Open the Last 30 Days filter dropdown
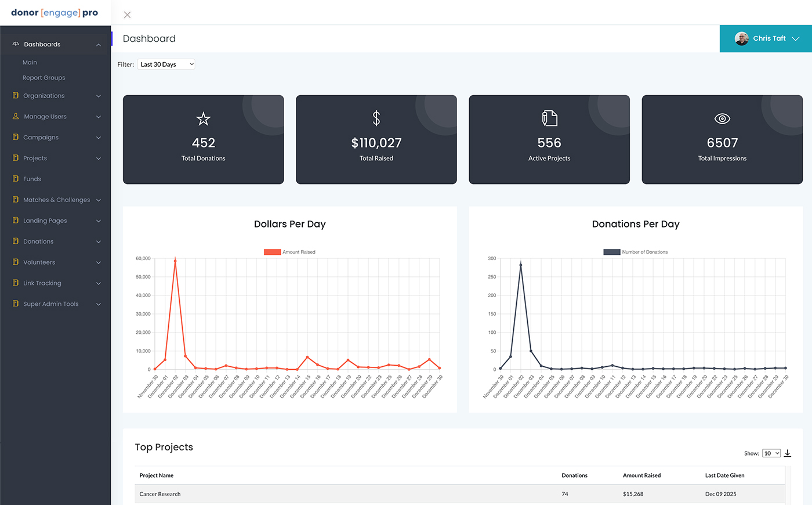 pyautogui.click(x=166, y=64)
